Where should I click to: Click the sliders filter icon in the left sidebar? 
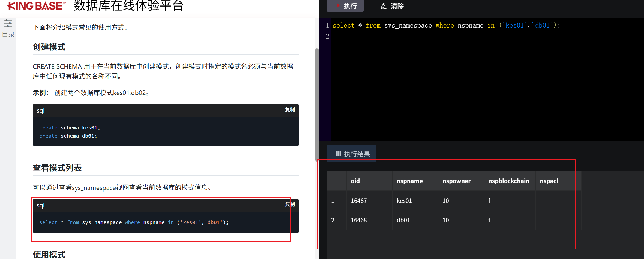pos(8,23)
